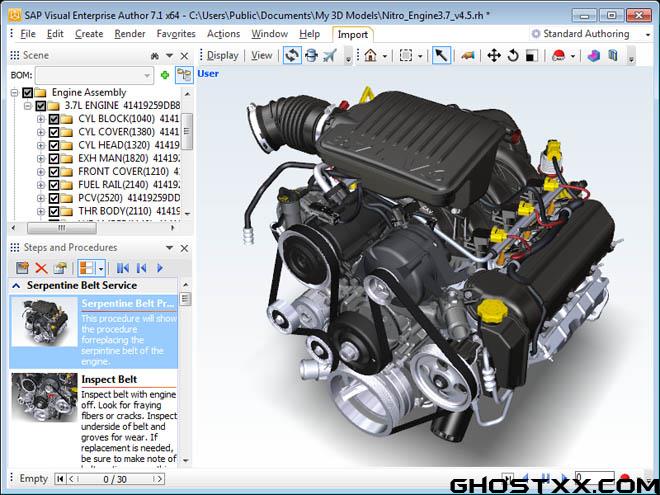Click the previous step playback icon
The image size is (660, 495).
point(141,268)
